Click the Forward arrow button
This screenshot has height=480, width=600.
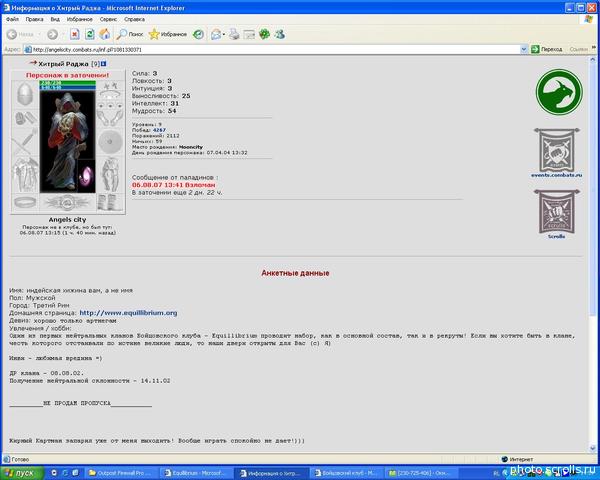(x=52, y=34)
